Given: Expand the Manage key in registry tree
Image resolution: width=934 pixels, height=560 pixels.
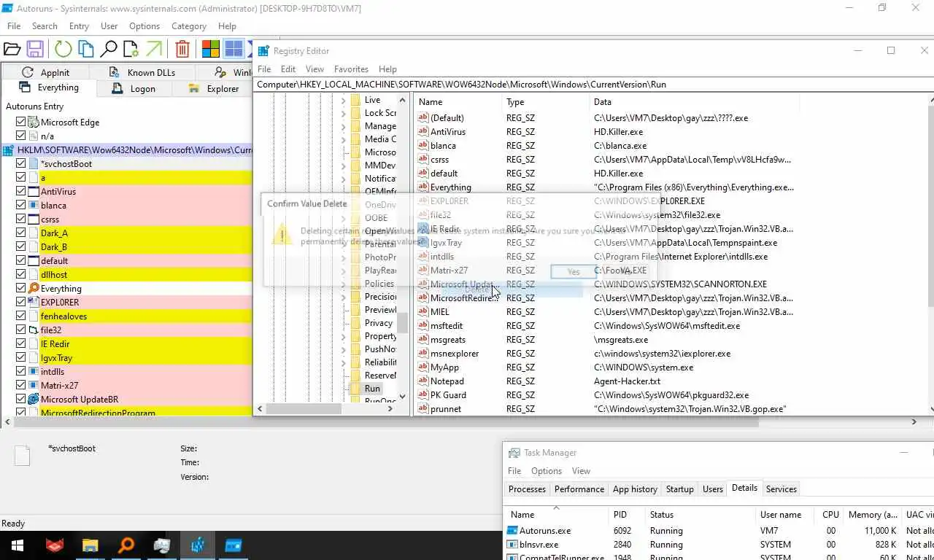Looking at the screenshot, I should click(344, 127).
